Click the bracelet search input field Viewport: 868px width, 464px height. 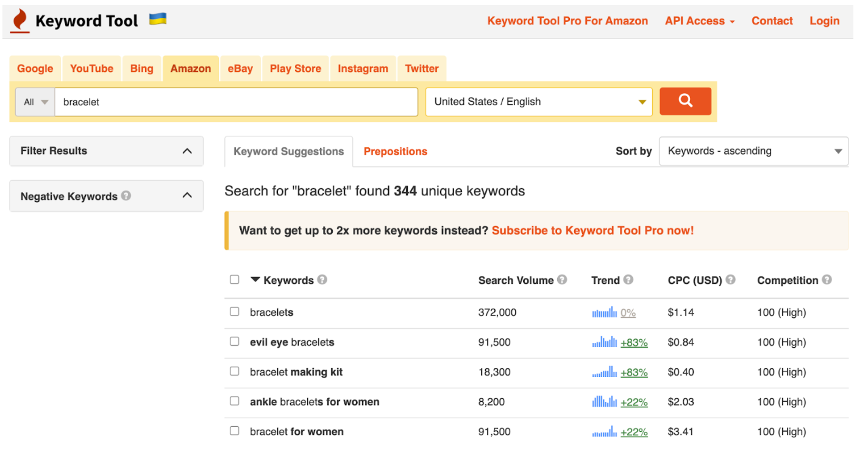point(236,102)
